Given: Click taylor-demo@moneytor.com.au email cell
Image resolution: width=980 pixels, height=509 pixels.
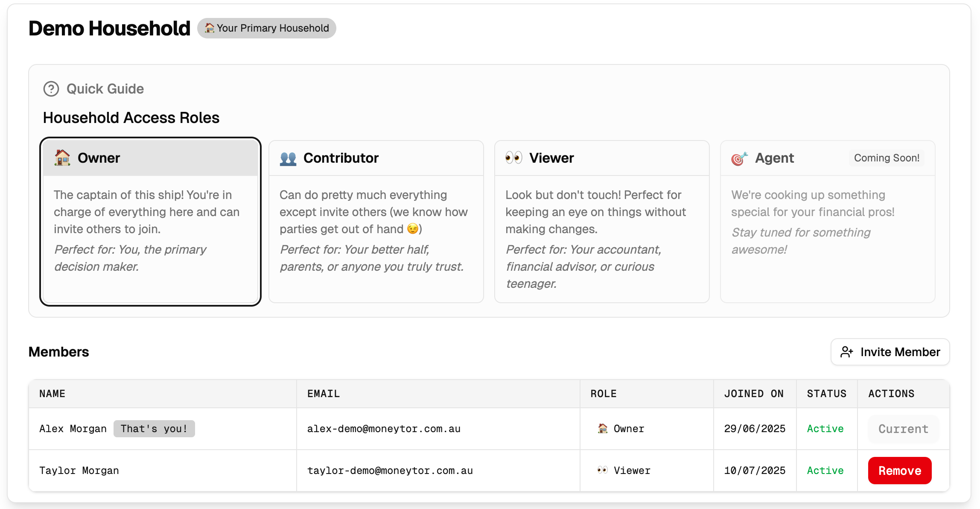Looking at the screenshot, I should [390, 471].
